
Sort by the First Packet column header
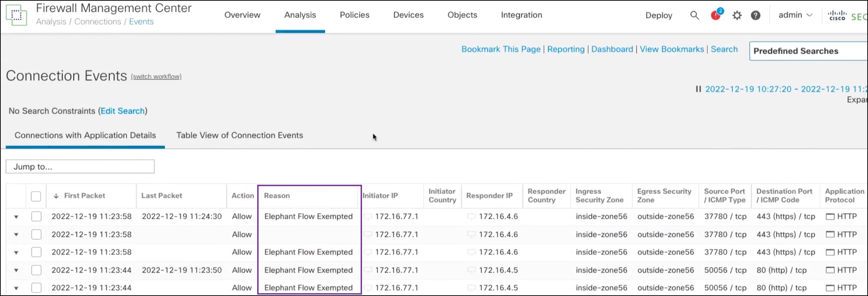84,196
